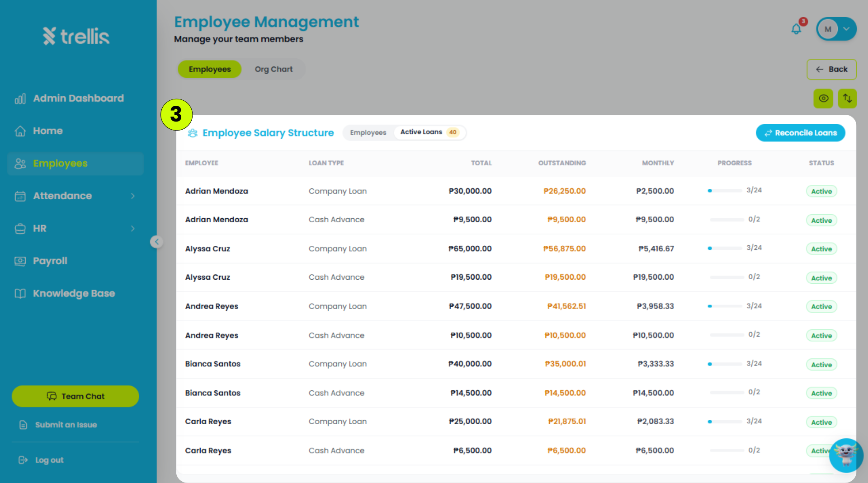Click the Submit an Issue document icon

(23, 425)
